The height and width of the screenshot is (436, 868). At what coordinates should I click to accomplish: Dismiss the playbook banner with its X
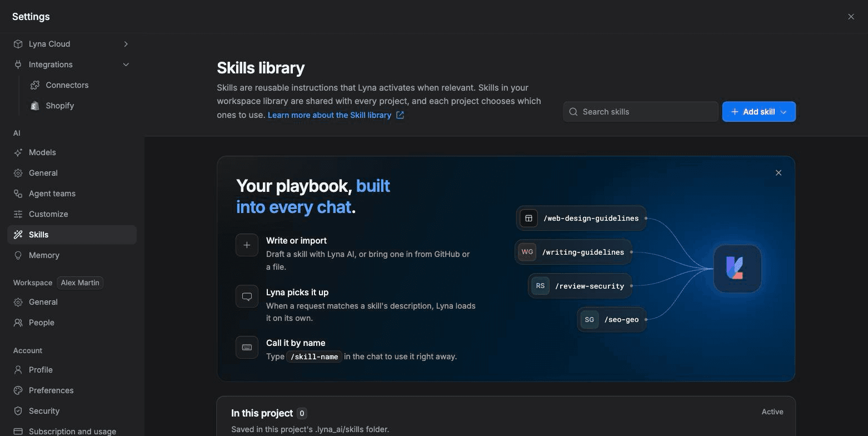779,173
